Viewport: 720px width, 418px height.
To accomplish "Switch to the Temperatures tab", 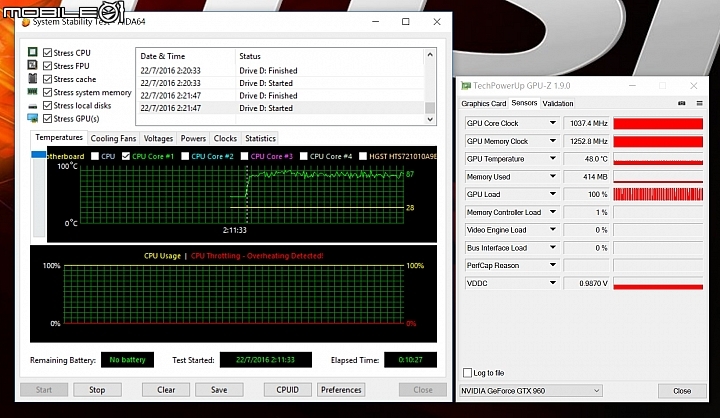I will pos(59,137).
